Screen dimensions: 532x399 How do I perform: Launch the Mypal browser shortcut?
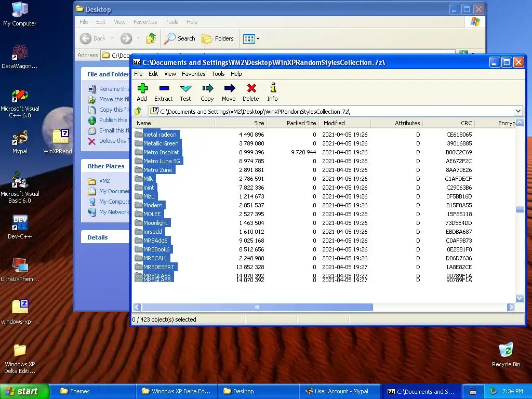pyautogui.click(x=20, y=142)
